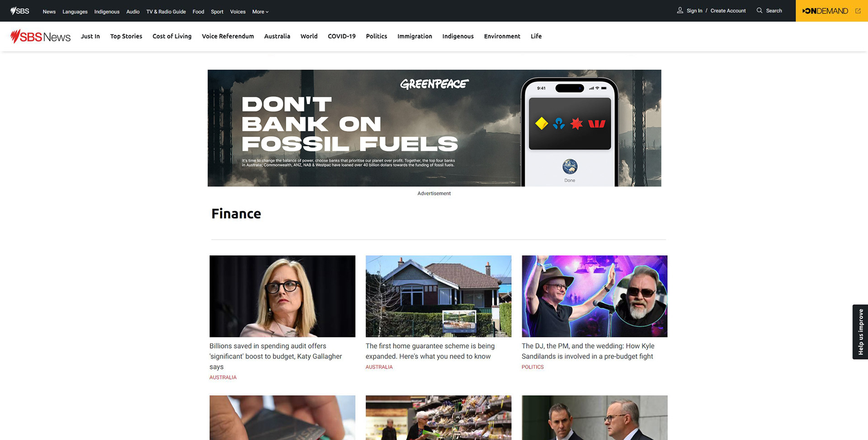868x440 pixels.
Task: Click the user profile Sign In icon
Action: click(679, 10)
